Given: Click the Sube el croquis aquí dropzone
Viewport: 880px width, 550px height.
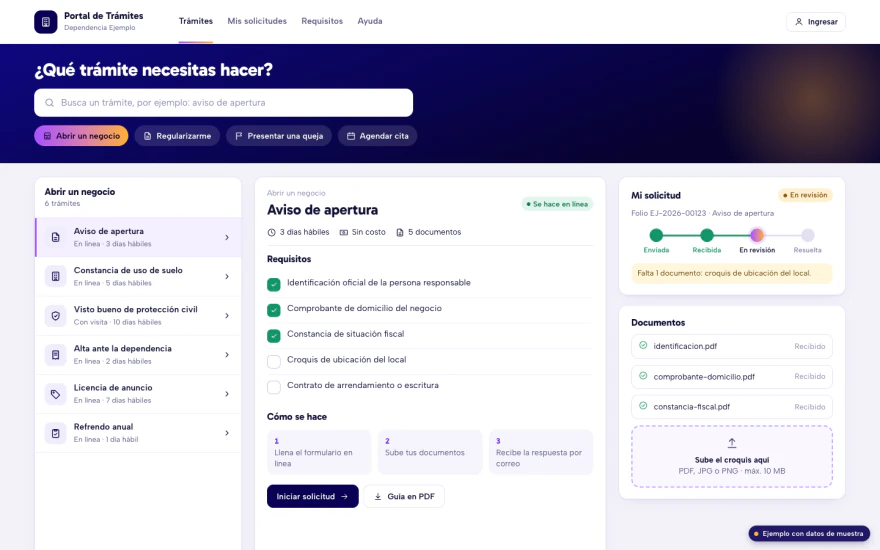Looking at the screenshot, I should point(732,456).
